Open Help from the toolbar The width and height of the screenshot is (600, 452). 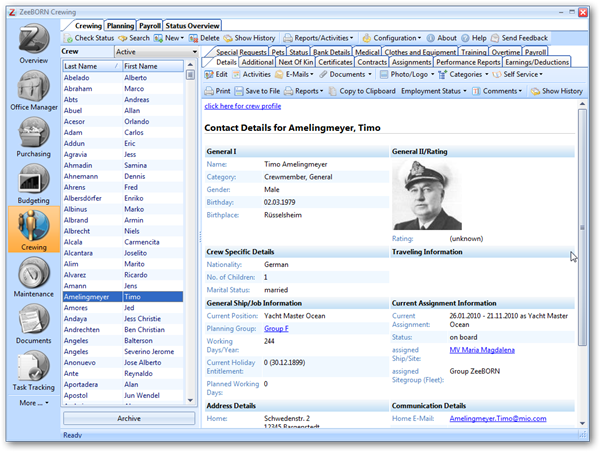(x=474, y=38)
